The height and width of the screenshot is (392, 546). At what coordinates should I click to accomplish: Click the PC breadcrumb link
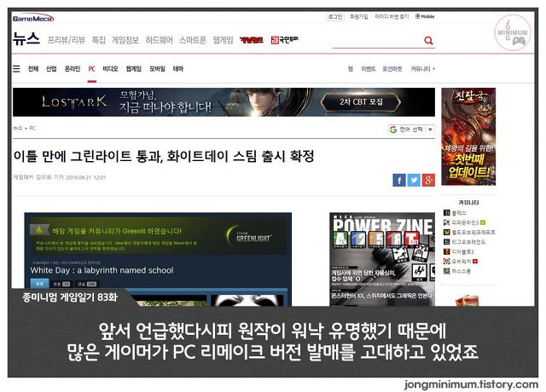click(32, 128)
